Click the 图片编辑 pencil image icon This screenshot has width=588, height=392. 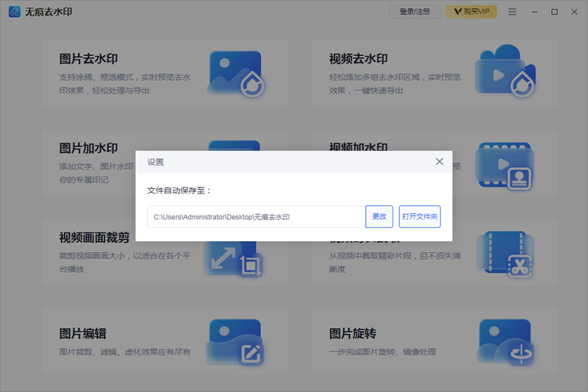pyautogui.click(x=235, y=342)
